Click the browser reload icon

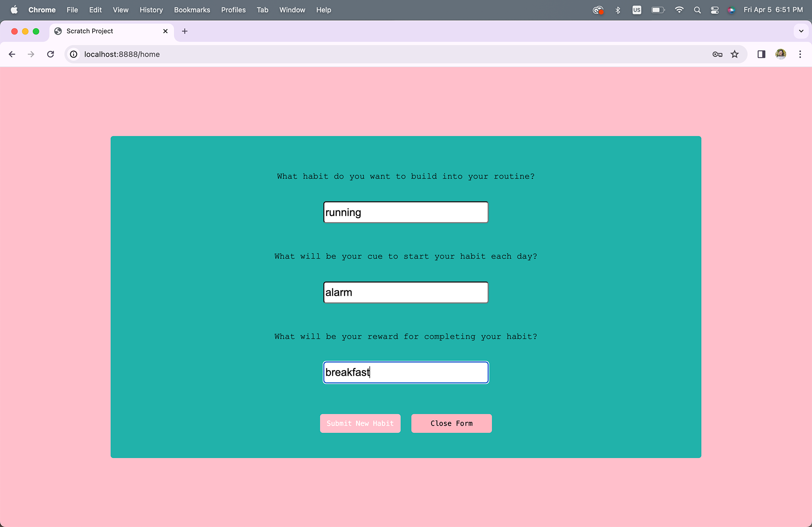pos(50,54)
